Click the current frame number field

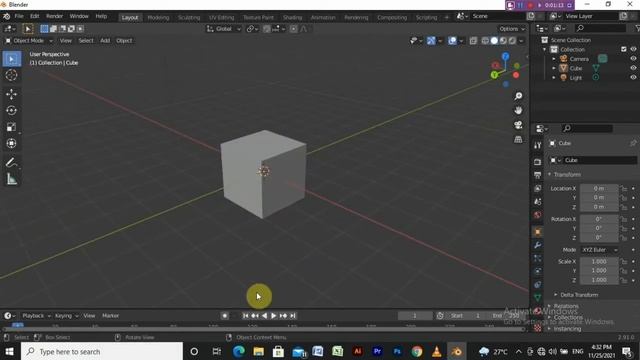pyautogui.click(x=415, y=316)
